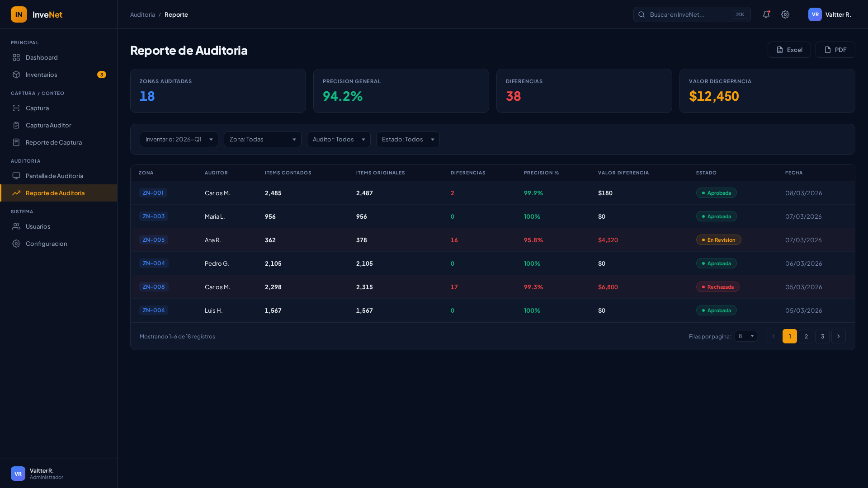The image size is (868, 488).
Task: Click the Usuarios people icon
Action: (x=16, y=226)
